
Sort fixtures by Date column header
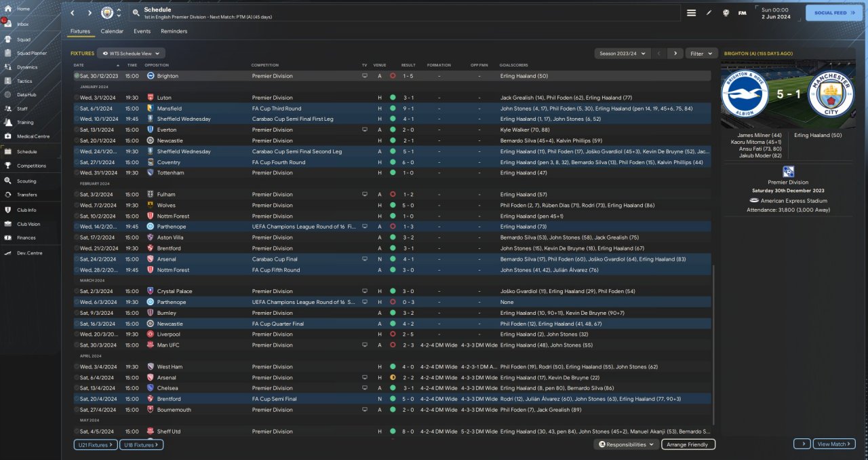click(79, 65)
